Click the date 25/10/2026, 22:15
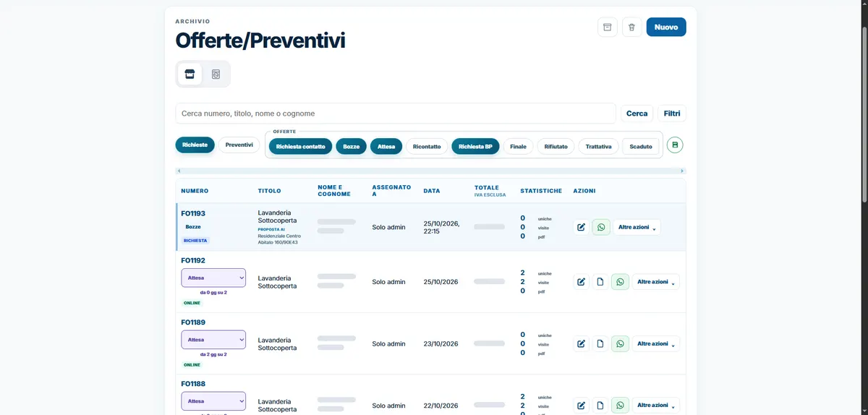 (442, 227)
